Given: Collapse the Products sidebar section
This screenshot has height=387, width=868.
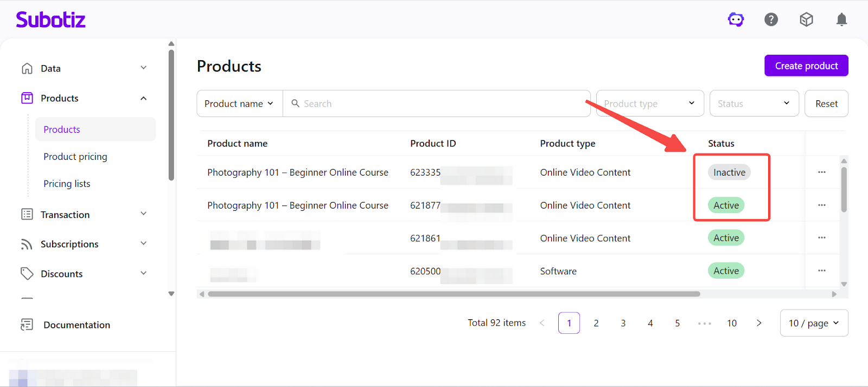Looking at the screenshot, I should coord(143,98).
